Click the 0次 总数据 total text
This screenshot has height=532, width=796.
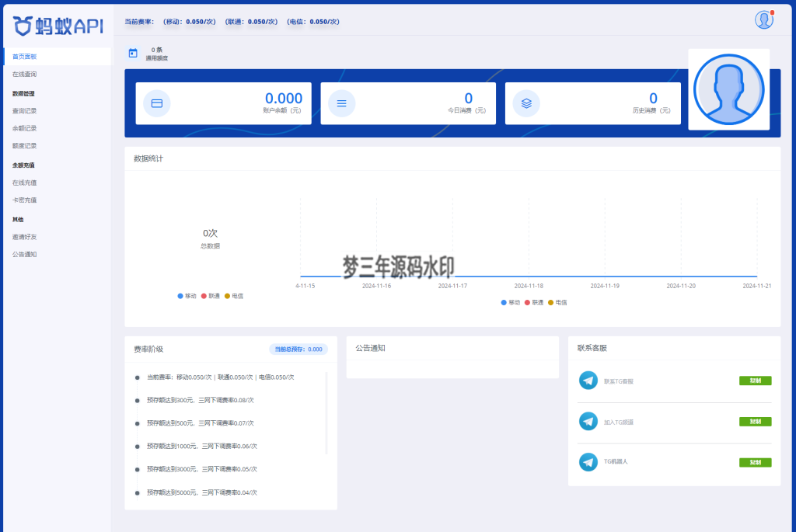tap(210, 238)
